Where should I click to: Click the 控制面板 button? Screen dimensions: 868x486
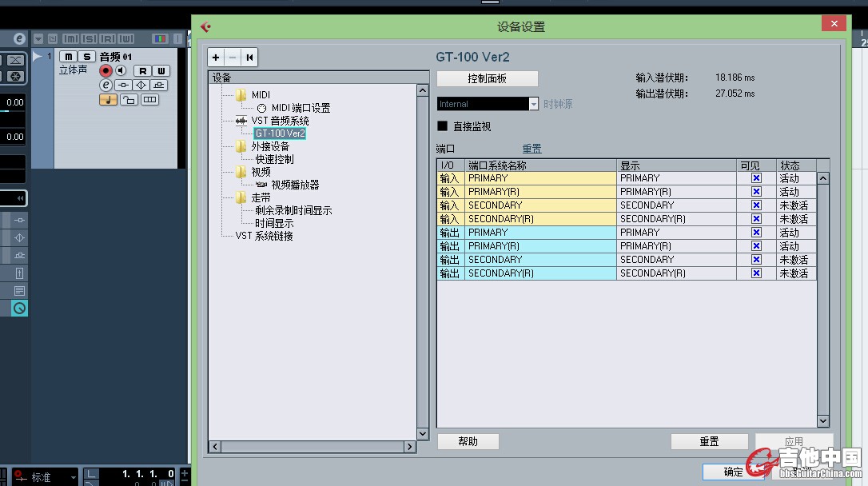tap(487, 79)
